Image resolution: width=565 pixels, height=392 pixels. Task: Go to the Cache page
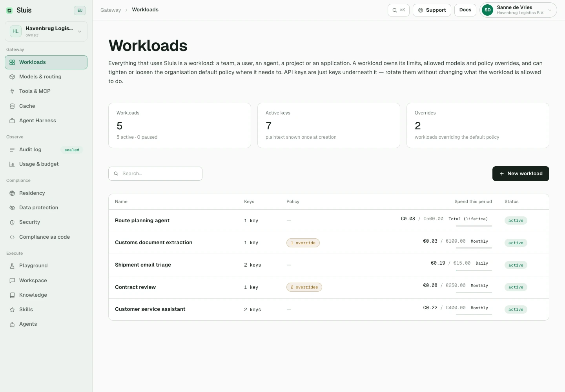pos(46,106)
